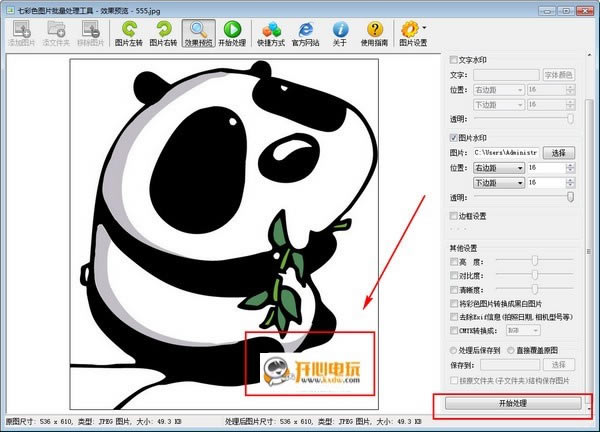Open the CMYK conversion RGB dropdown
Image resolution: width=600 pixels, height=432 pixels.
(x=523, y=330)
